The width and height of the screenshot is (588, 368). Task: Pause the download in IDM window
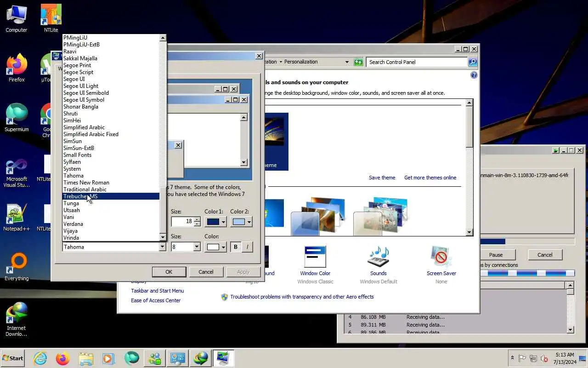click(496, 255)
